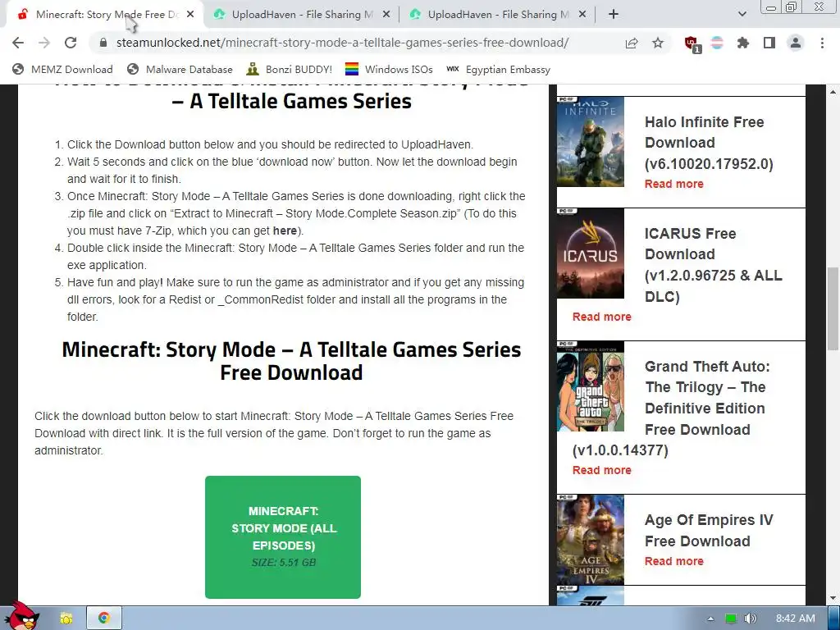The width and height of the screenshot is (840, 630).
Task: Open the Angry Birds start button
Action: (x=21, y=616)
